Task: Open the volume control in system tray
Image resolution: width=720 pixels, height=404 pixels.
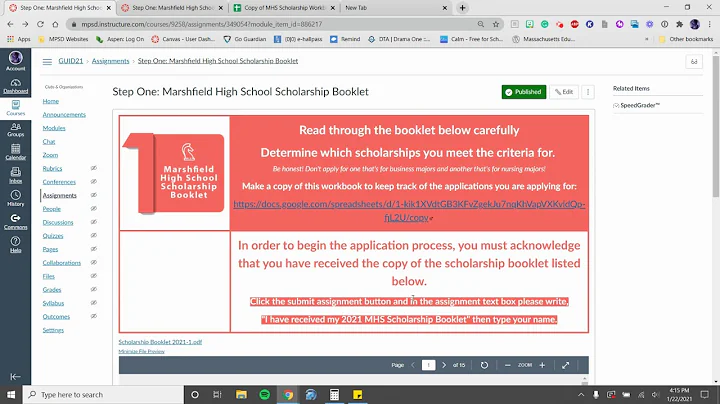Action: pos(655,395)
